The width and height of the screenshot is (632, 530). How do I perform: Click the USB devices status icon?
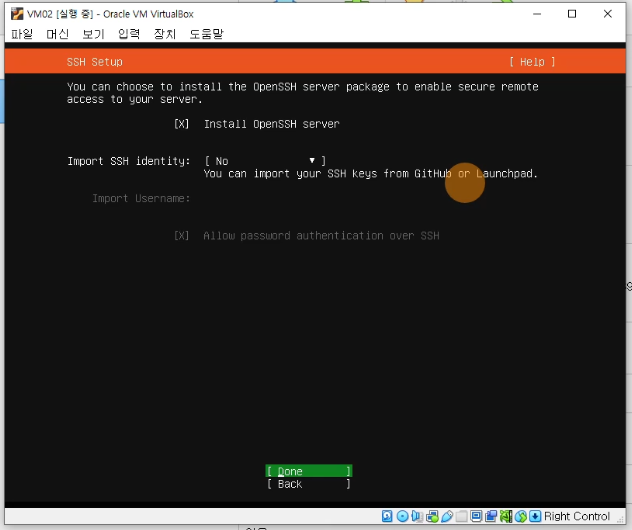pos(447,516)
